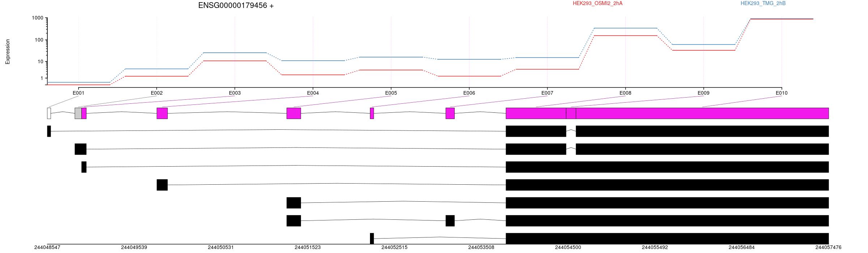The image size is (868, 253).
Task: Click exon label E008
Action: coord(625,93)
